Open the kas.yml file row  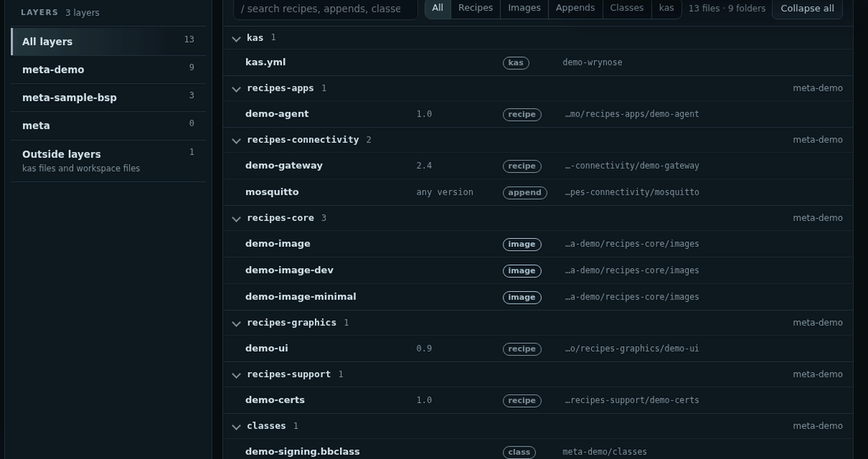coord(537,62)
